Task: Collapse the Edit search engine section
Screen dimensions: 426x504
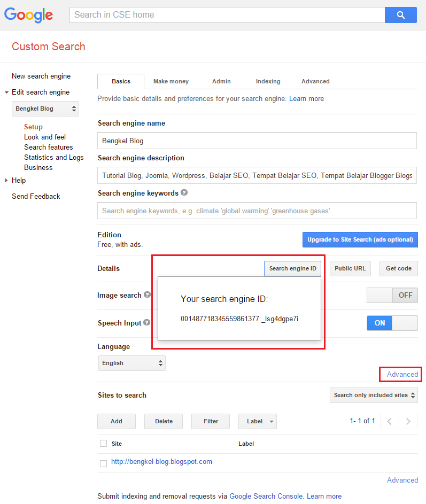Action: coord(6,92)
